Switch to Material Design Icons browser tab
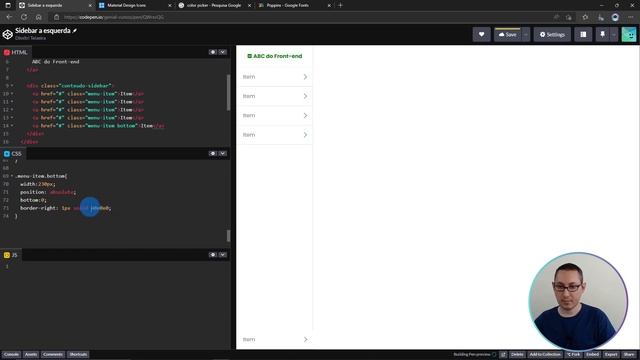Viewport: 640px width, 360px height. click(135, 5)
